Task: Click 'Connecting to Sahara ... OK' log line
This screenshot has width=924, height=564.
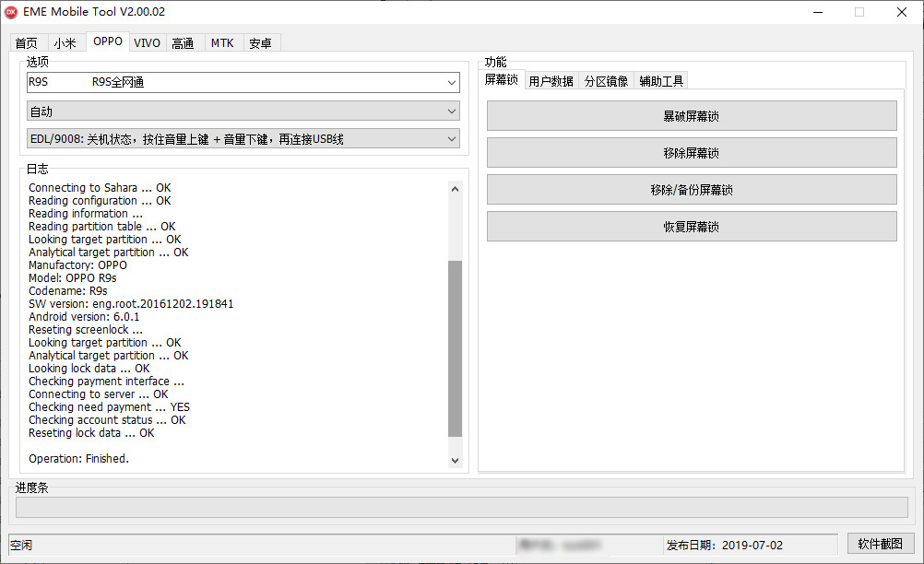Action: pyautogui.click(x=100, y=188)
